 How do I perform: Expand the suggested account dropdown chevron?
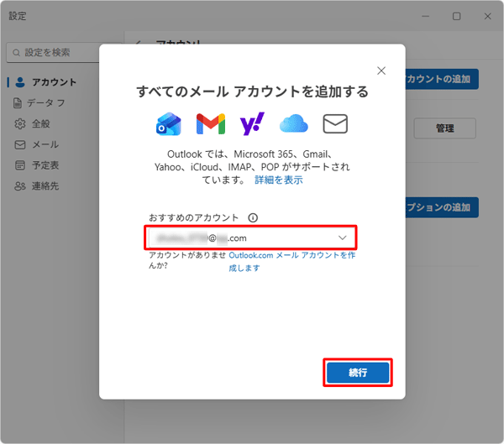pos(343,238)
